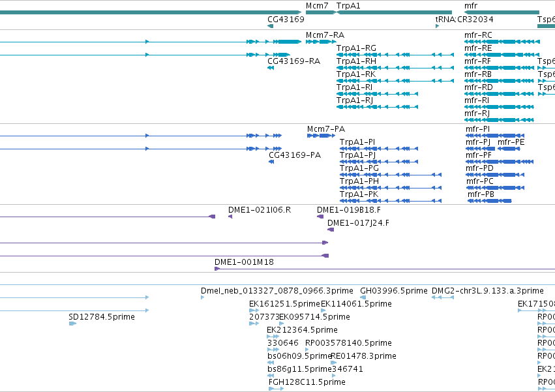Click the CG43169 gene label
Screen dimensions: 555x392
[x=286, y=19]
